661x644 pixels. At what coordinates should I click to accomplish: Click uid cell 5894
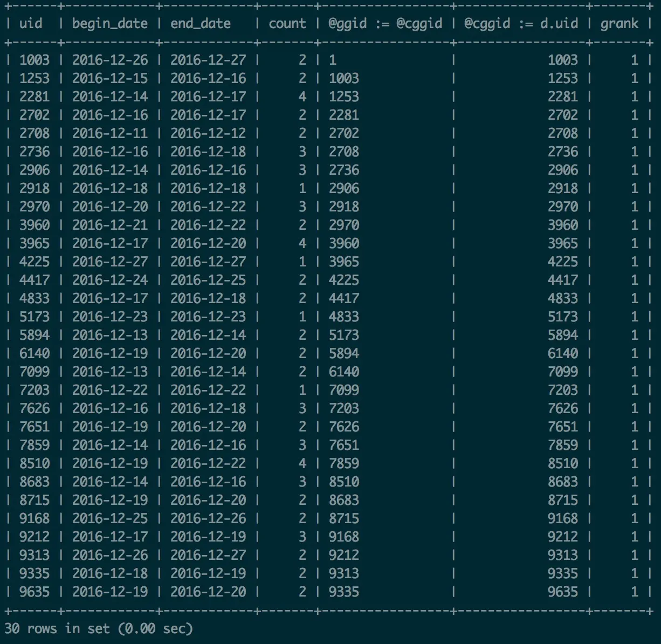(35, 335)
